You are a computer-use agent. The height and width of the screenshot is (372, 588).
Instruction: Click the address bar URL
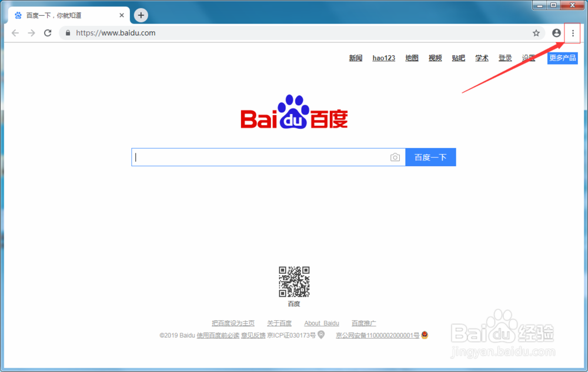coord(115,33)
